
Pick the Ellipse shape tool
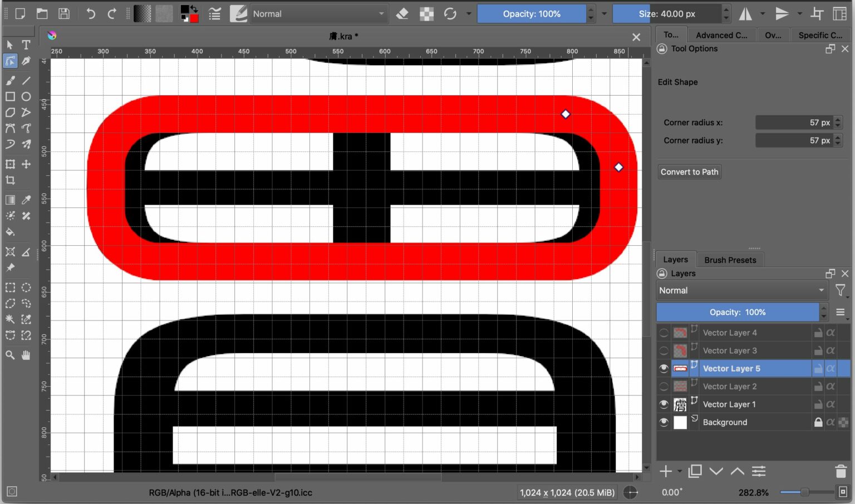(x=26, y=97)
